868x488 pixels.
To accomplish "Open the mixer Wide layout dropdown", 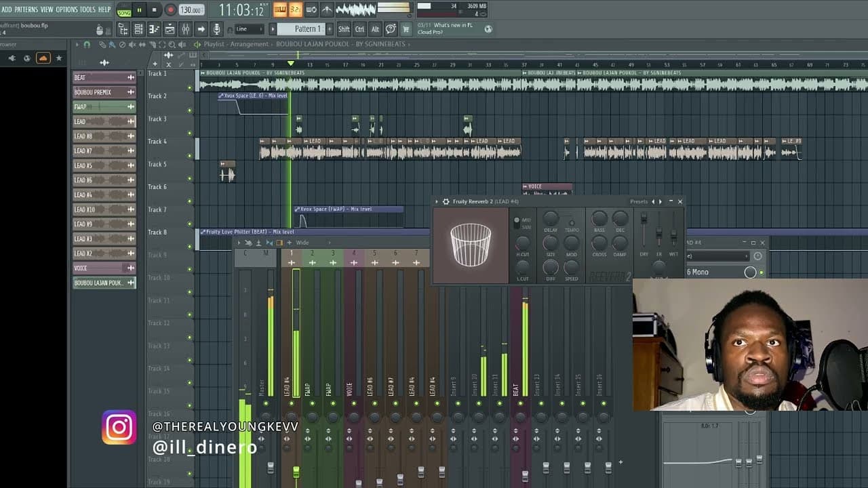I will click(x=313, y=243).
